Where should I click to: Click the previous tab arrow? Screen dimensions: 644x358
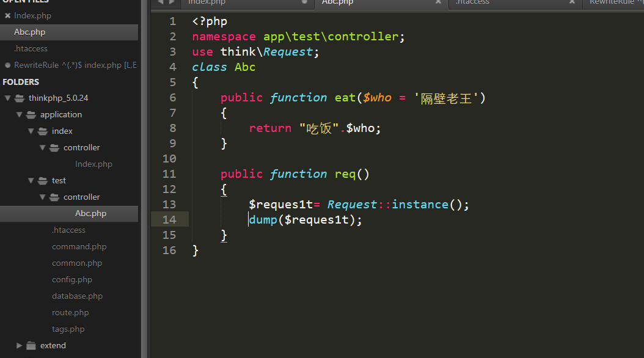coord(160,2)
